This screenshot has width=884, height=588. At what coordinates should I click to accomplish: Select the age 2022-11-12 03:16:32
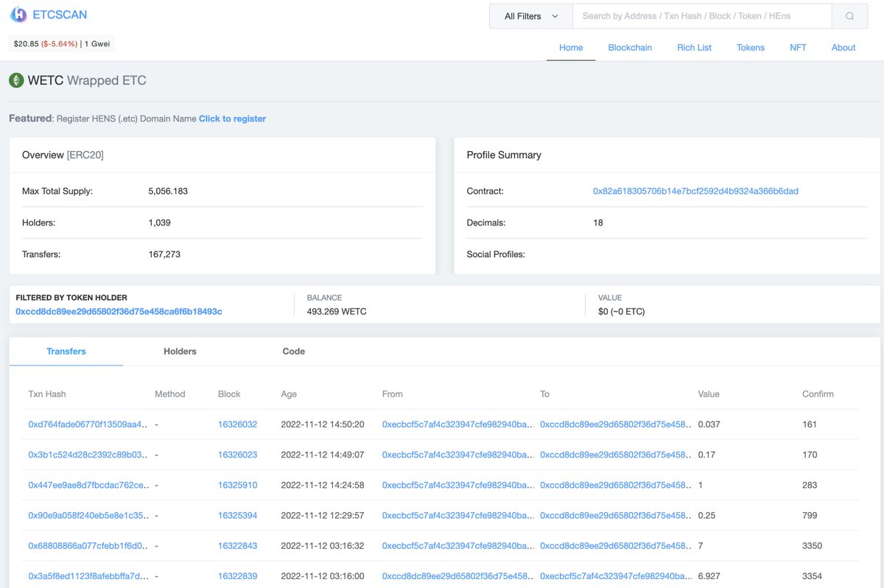coord(323,545)
